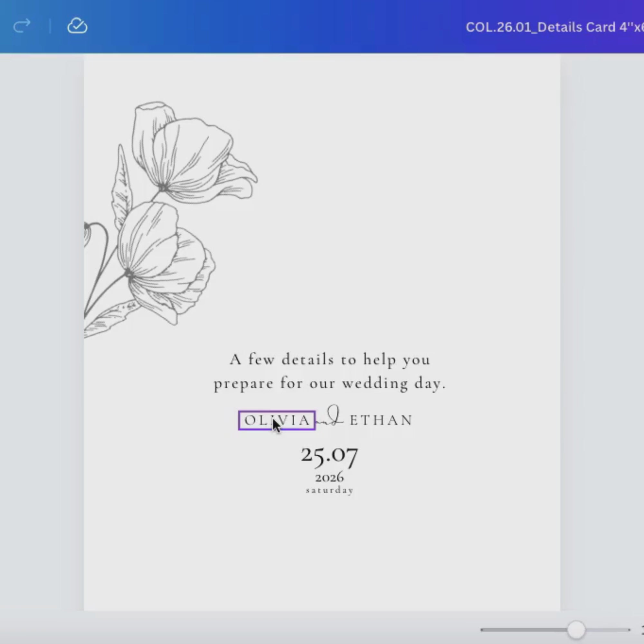Image resolution: width=644 pixels, height=644 pixels.
Task: Select the 'saturday' text
Action: 330,490
